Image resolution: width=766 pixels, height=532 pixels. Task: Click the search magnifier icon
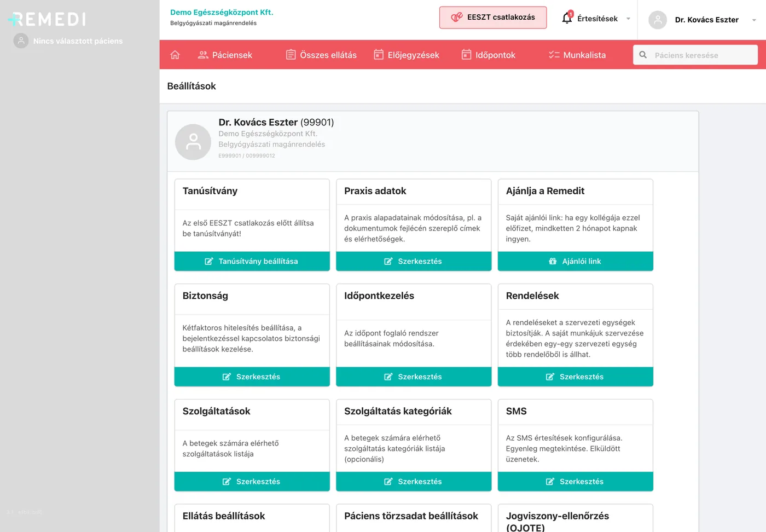click(643, 55)
